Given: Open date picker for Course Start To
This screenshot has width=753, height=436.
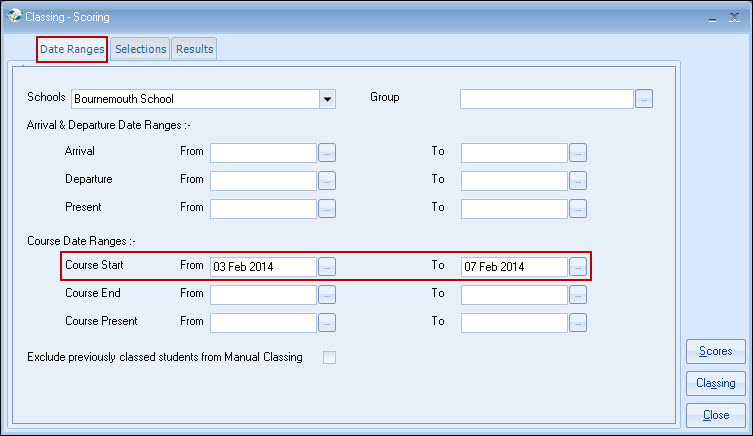Looking at the screenshot, I should click(578, 267).
